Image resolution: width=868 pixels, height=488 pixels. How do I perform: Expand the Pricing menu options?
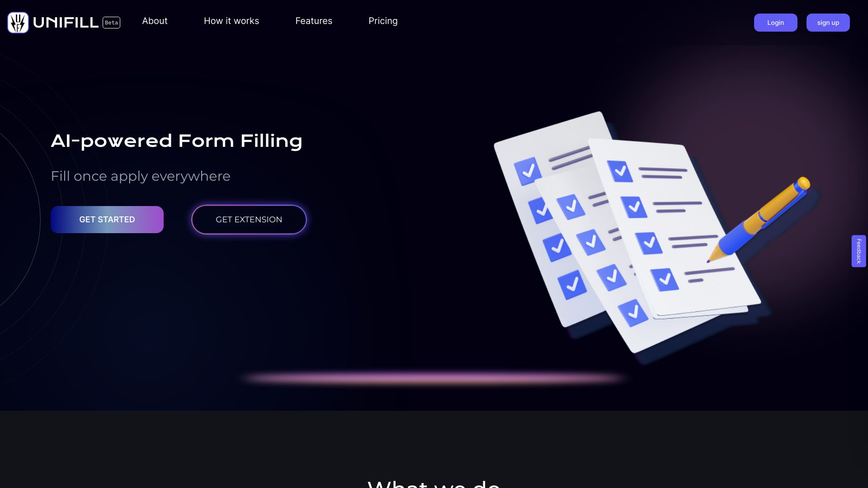pyautogui.click(x=383, y=21)
